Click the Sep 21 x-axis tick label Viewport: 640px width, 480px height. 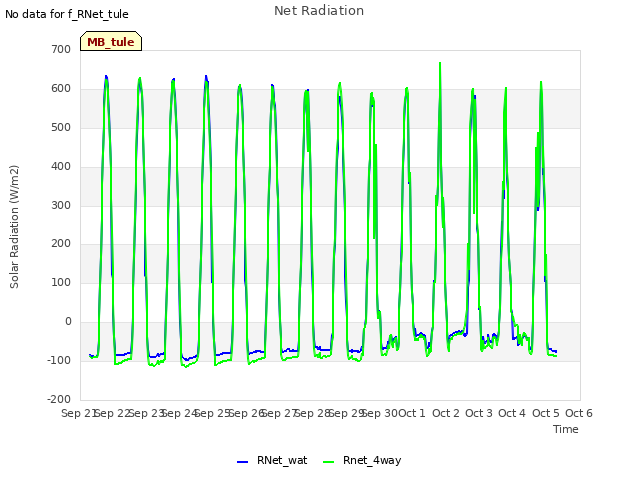point(78,413)
